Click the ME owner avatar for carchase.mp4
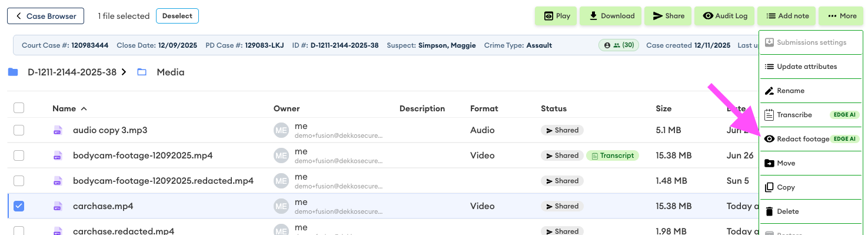 (281, 206)
